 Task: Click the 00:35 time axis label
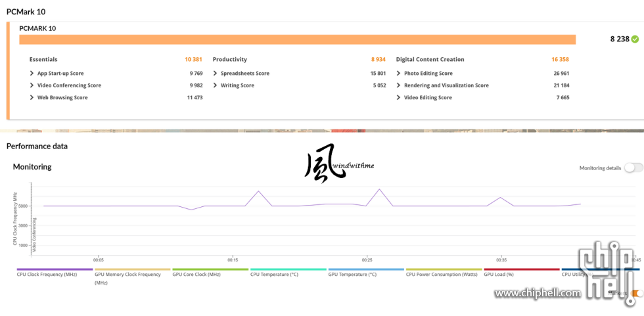coord(501,260)
